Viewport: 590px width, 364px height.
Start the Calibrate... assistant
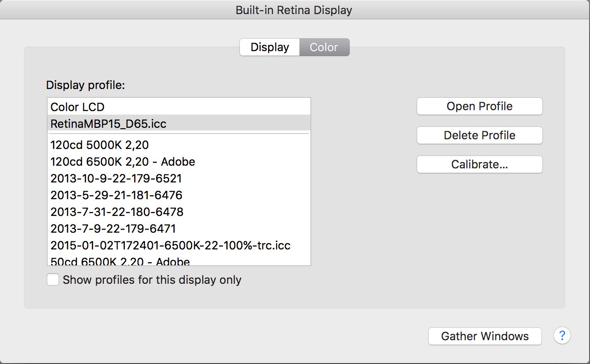[479, 164]
